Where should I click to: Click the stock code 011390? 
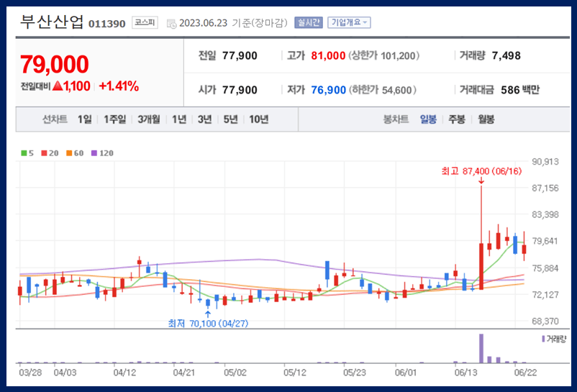pyautogui.click(x=106, y=24)
